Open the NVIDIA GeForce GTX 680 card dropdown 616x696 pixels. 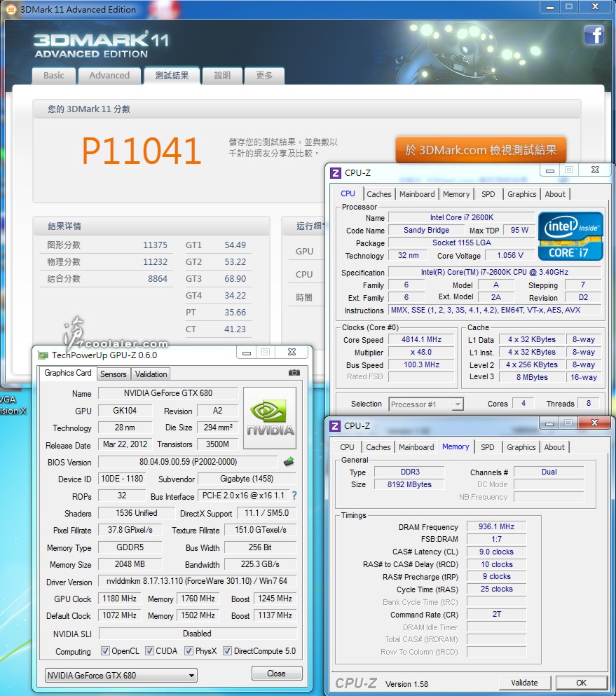pyautogui.click(x=121, y=675)
